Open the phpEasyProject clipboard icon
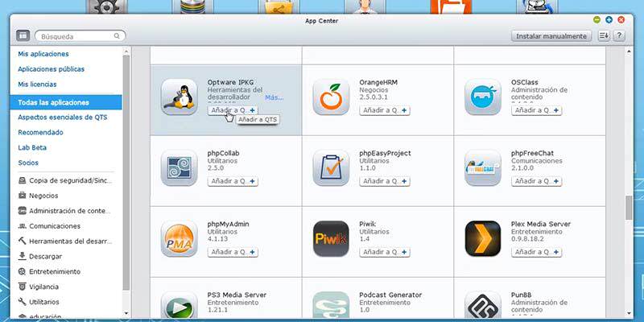This screenshot has width=644, height=322. pos(331,167)
